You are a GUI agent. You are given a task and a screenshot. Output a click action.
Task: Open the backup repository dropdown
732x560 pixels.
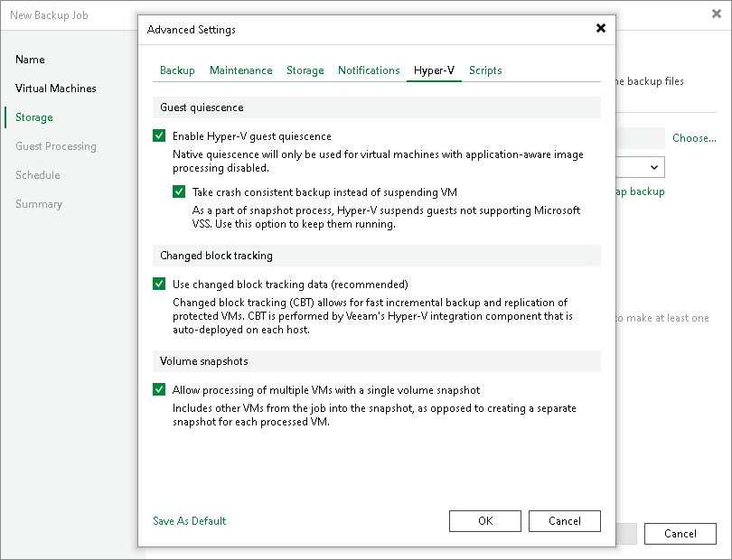(x=652, y=167)
